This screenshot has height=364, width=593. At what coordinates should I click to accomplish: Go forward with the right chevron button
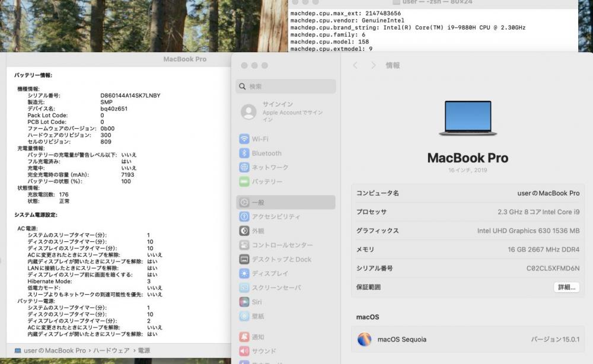[373, 65]
